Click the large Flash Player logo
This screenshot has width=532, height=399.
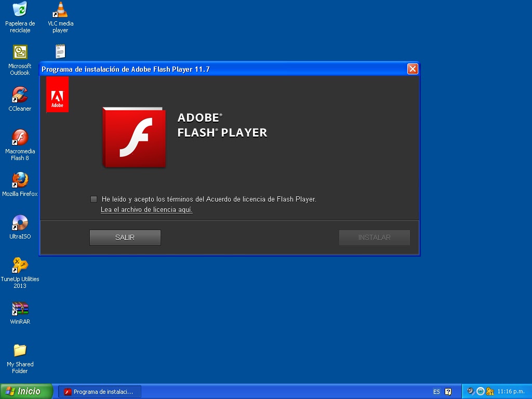point(135,137)
